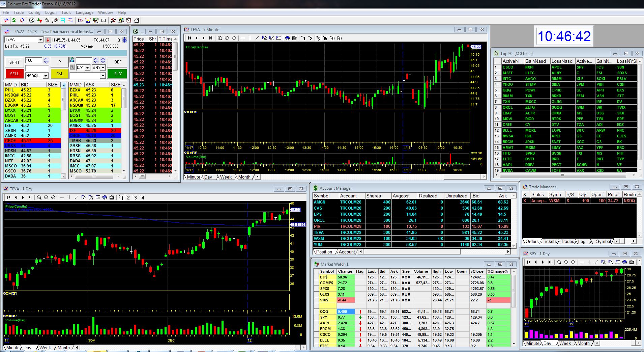Open the TEVA symbol dropdown
Image resolution: width=644 pixels, height=352 pixels.
click(40, 40)
